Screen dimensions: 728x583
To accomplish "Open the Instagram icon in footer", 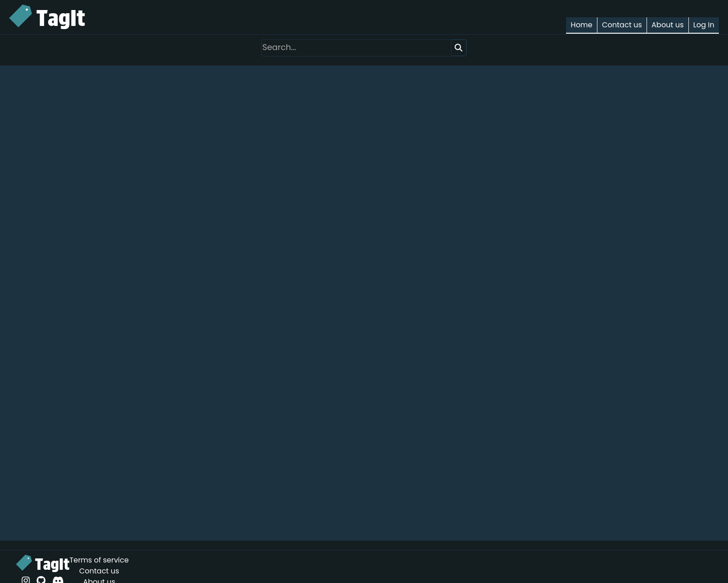I will tap(26, 579).
